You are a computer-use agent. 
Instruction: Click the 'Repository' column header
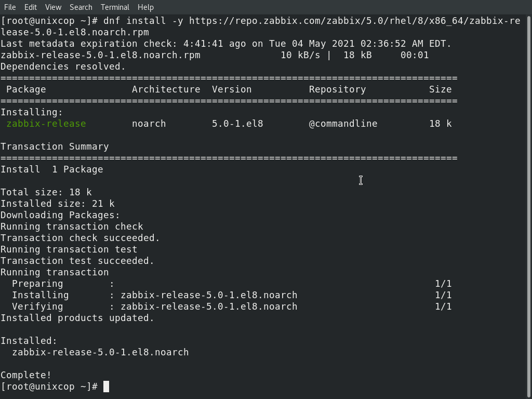[x=337, y=89]
